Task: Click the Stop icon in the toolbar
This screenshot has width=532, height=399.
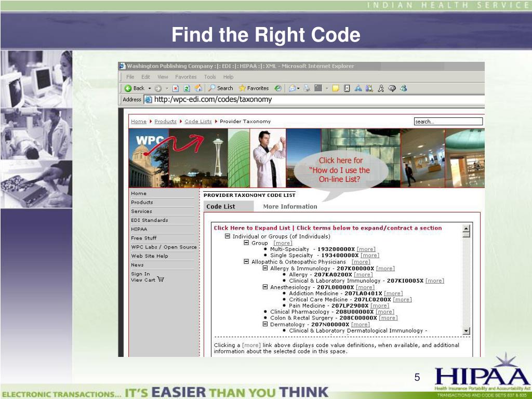Action: click(176, 88)
